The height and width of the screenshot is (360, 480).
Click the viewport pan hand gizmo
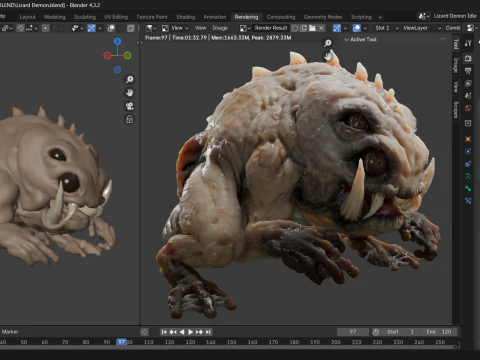point(129,93)
